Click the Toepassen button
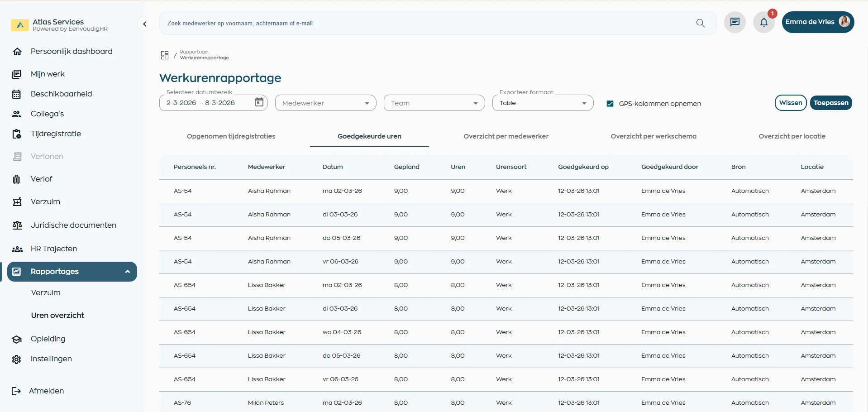Image resolution: width=868 pixels, height=412 pixels. tap(831, 103)
